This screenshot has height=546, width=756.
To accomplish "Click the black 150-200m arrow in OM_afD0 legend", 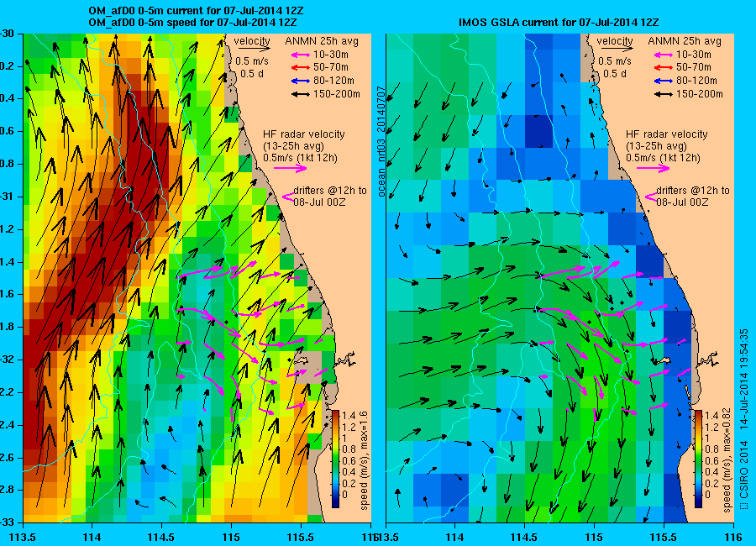I will [x=301, y=95].
